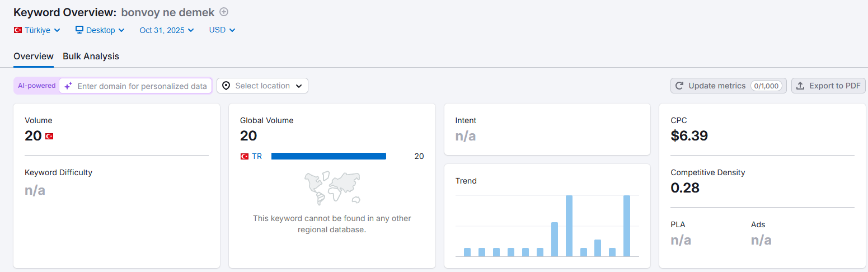This screenshot has width=868, height=272.
Task: Switch to the Bulk Analysis tab
Action: point(91,56)
